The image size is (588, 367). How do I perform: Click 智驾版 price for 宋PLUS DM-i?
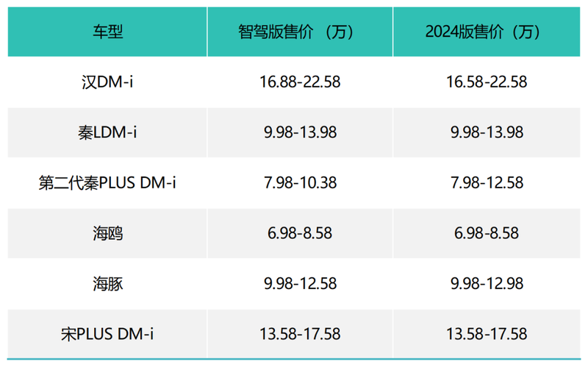point(300,334)
